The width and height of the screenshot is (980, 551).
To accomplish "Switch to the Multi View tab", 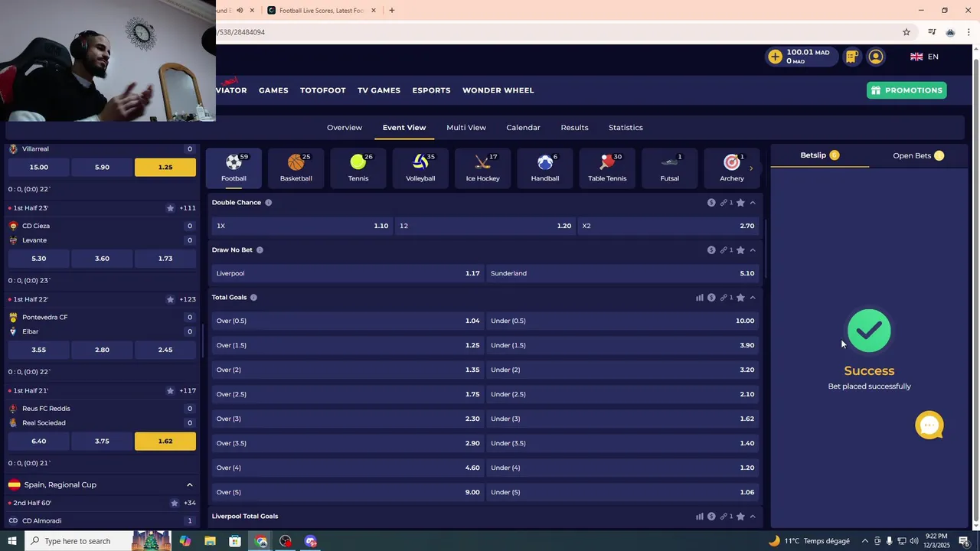I will 466,128.
